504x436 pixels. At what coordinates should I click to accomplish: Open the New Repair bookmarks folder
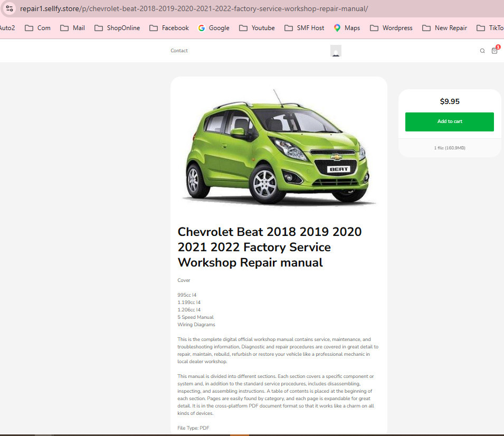click(x=444, y=28)
